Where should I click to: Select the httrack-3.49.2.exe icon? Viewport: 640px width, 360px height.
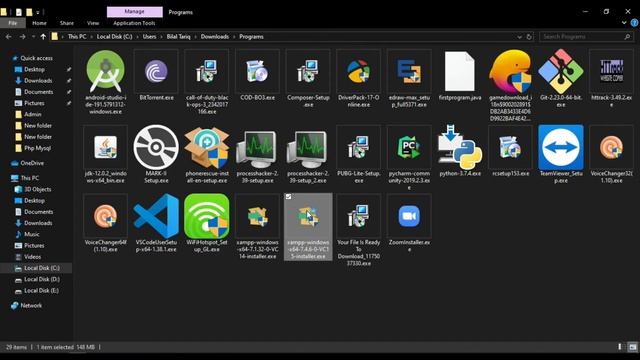click(x=611, y=71)
